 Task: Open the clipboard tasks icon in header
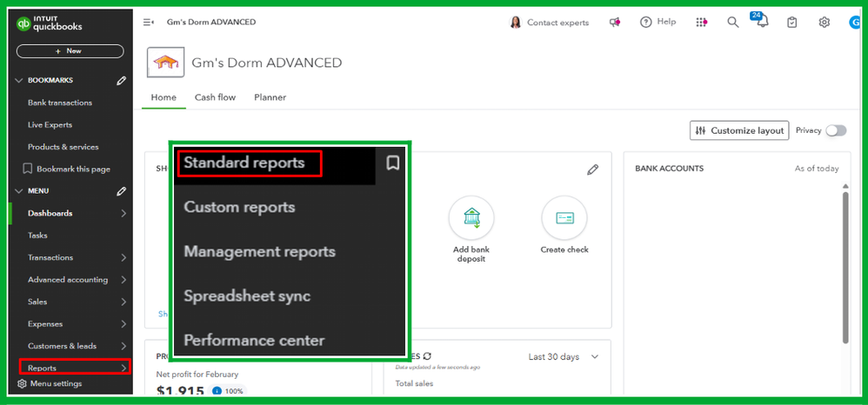pyautogui.click(x=792, y=22)
